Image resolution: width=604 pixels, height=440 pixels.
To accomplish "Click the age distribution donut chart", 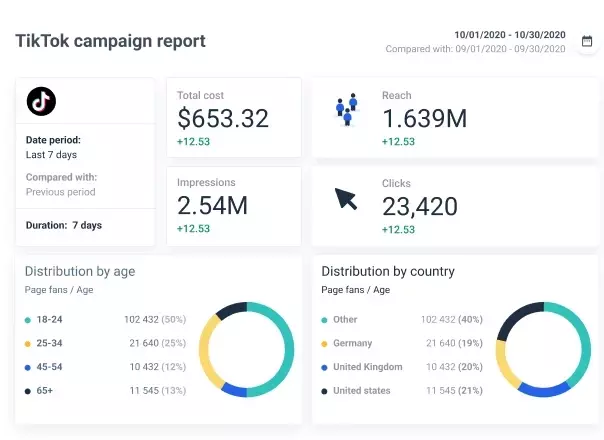I will pyautogui.click(x=246, y=349).
